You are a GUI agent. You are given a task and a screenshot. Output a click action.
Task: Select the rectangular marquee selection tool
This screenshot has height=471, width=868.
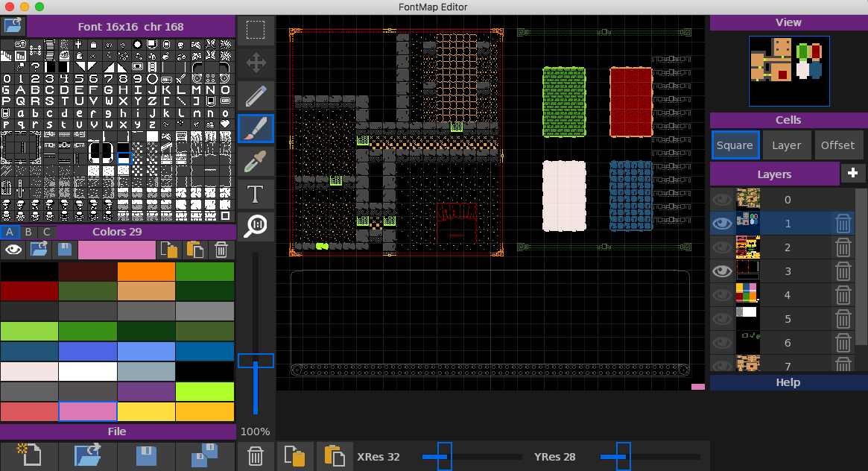(256, 31)
